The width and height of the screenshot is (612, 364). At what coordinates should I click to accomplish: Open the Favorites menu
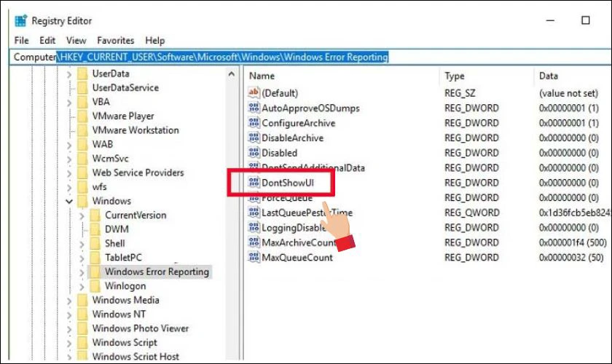pos(116,40)
